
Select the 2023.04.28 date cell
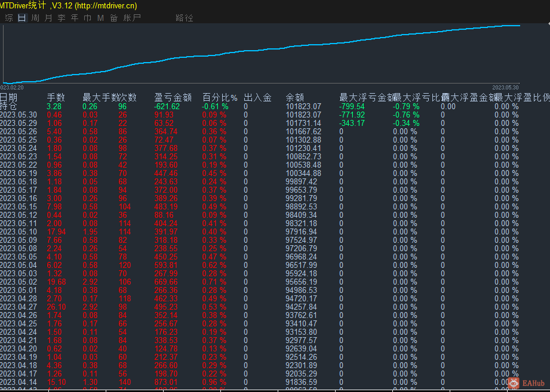coord(19,298)
